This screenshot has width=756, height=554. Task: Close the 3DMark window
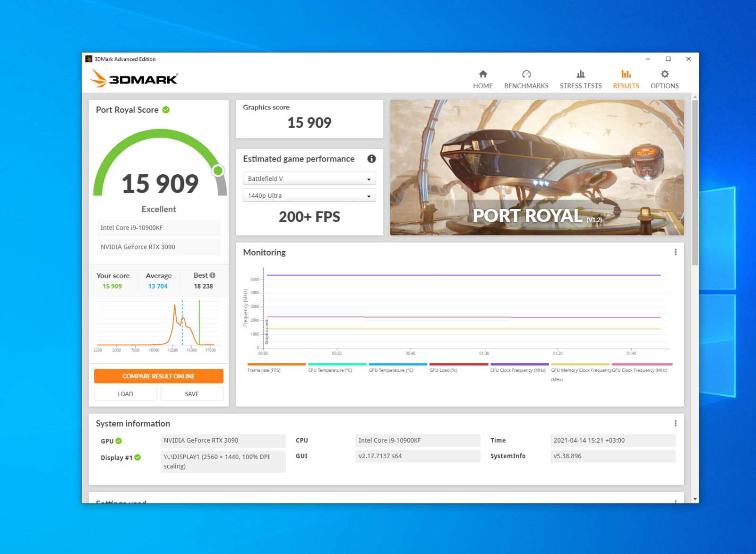click(688, 59)
